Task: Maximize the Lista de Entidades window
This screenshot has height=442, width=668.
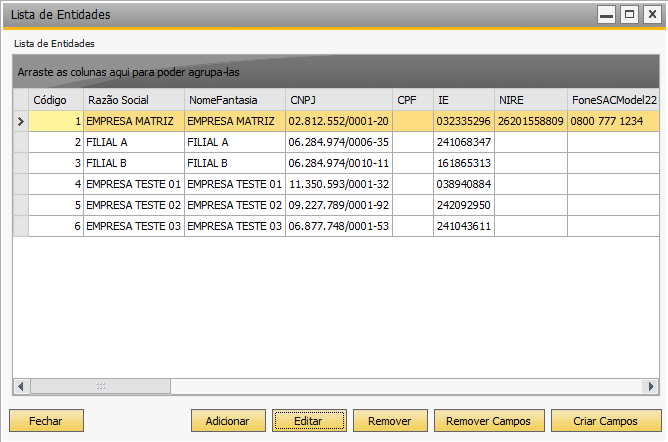Action: [629, 15]
